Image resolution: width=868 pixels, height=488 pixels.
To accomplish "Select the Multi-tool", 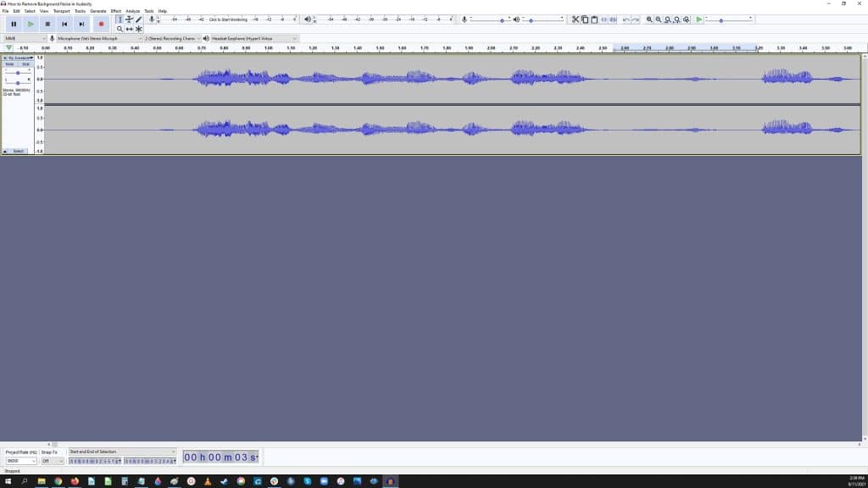I will 139,29.
